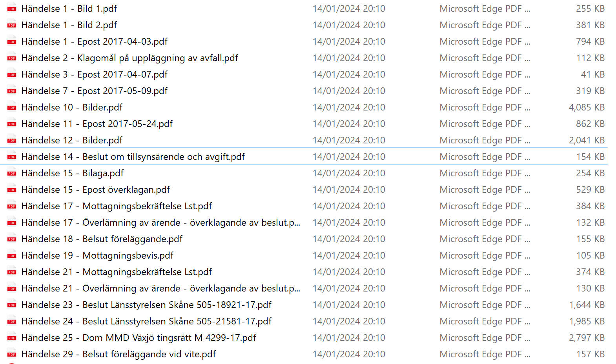Screen dimensions: 616x364
Task: Select Händelse 25 - Dom MMD Växjö tingsrätt file
Action: (139, 338)
